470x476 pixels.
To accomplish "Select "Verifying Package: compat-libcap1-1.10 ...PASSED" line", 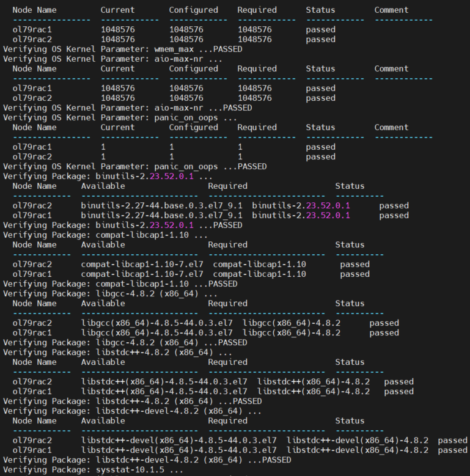I will point(120,284).
